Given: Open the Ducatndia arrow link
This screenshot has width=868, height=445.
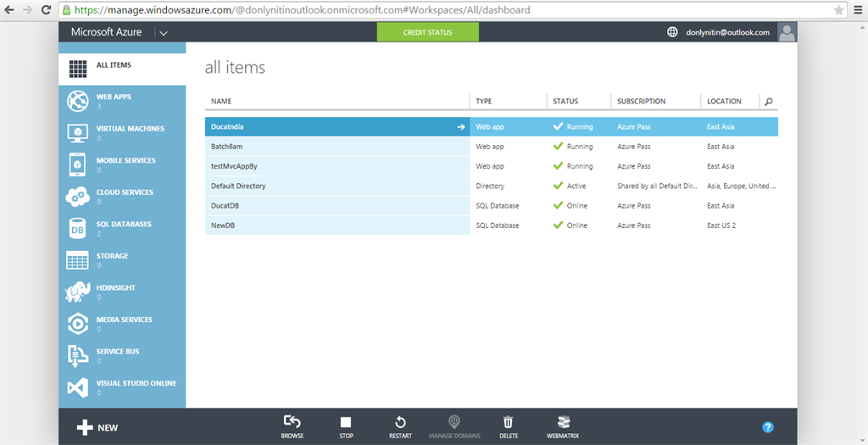Looking at the screenshot, I should [460, 127].
